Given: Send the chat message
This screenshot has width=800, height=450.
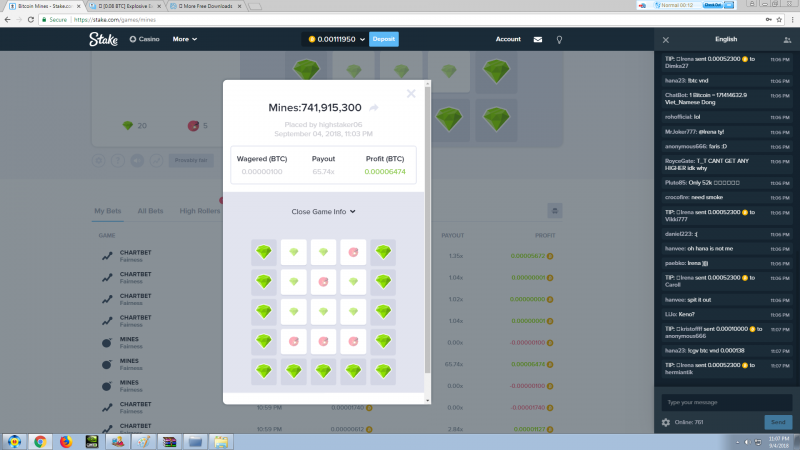Looking at the screenshot, I should (x=778, y=422).
